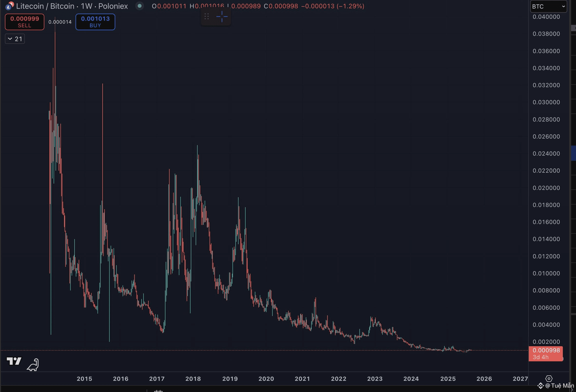This screenshot has width=576, height=392.
Task: Click the 2019 label on time axis
Action: click(230, 379)
